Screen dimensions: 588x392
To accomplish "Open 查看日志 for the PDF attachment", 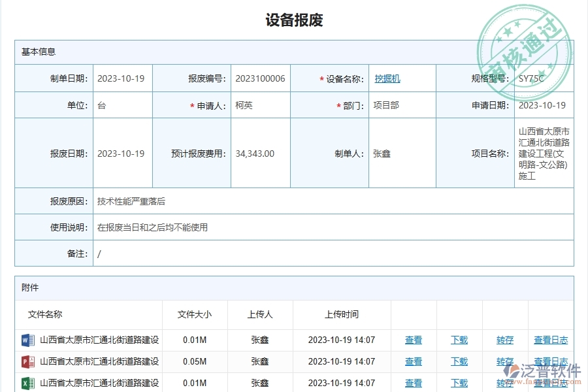I will 552,361.
